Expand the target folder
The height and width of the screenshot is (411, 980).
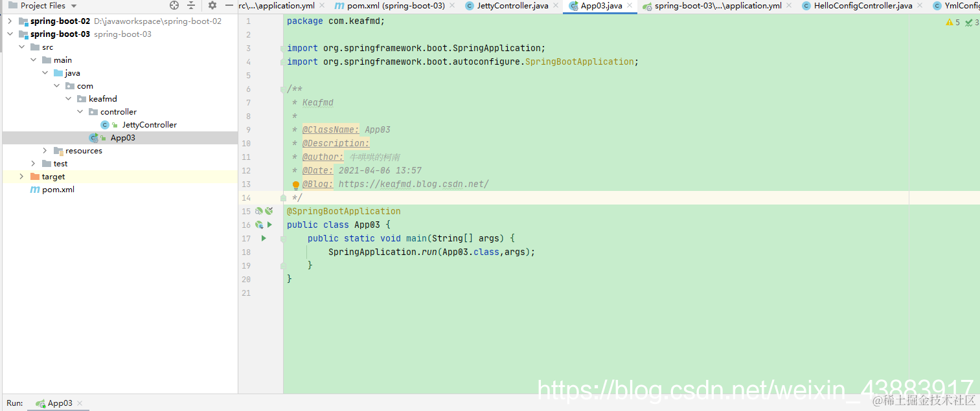point(21,177)
